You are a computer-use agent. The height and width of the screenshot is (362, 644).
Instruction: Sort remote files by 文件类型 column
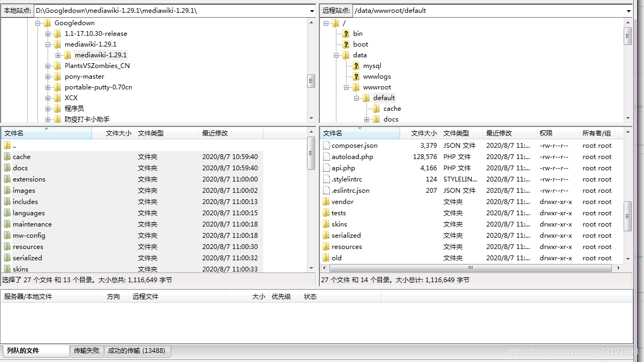[461, 133]
